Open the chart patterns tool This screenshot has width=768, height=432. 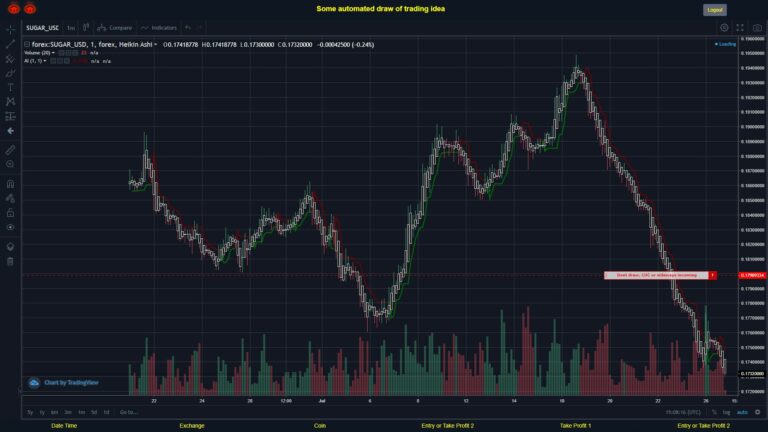point(10,102)
